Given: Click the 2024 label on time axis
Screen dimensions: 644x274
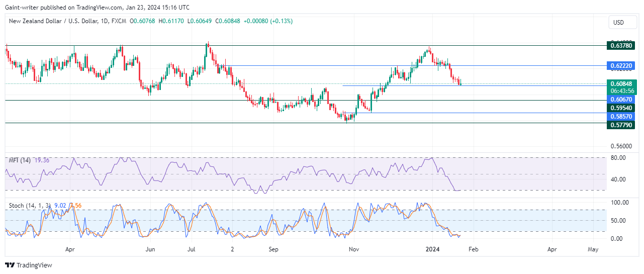Looking at the screenshot, I should (x=432, y=249).
